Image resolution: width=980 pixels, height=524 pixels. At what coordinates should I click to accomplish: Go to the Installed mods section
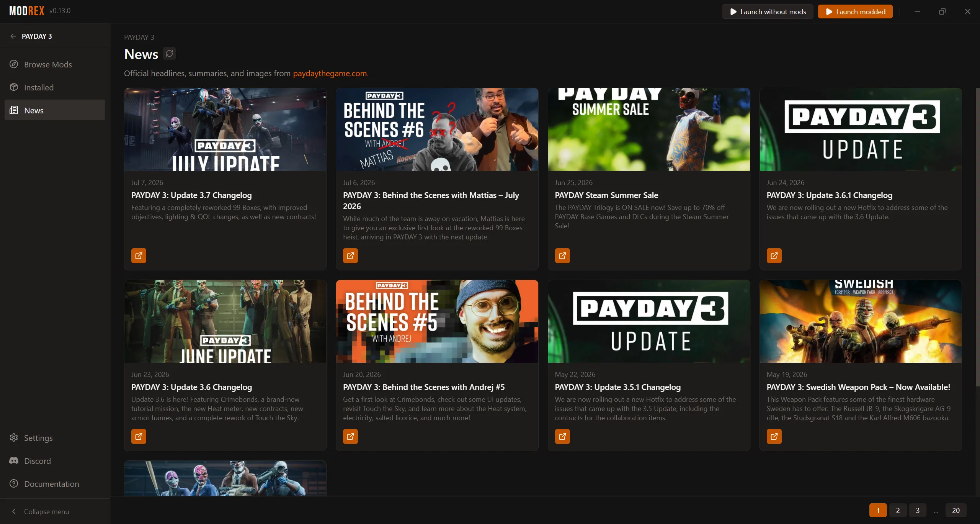point(55,87)
